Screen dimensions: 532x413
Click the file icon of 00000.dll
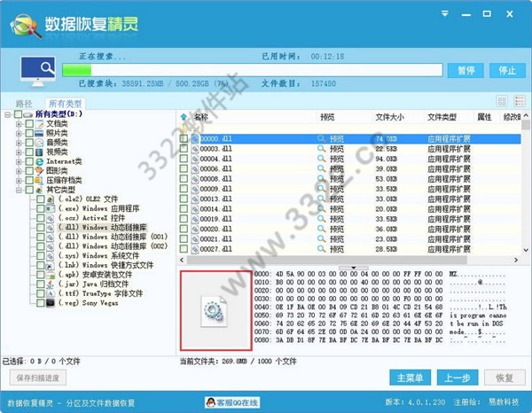[x=195, y=138]
